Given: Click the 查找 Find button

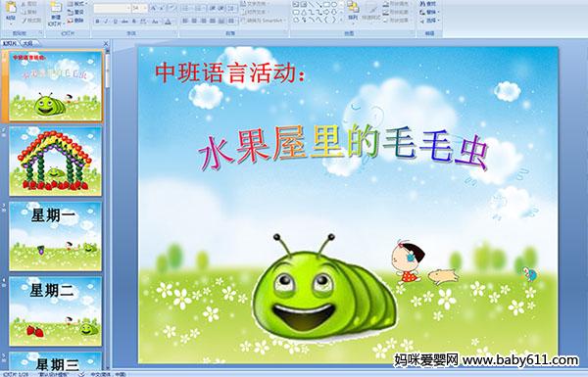Looking at the screenshot, I should coord(428,4).
